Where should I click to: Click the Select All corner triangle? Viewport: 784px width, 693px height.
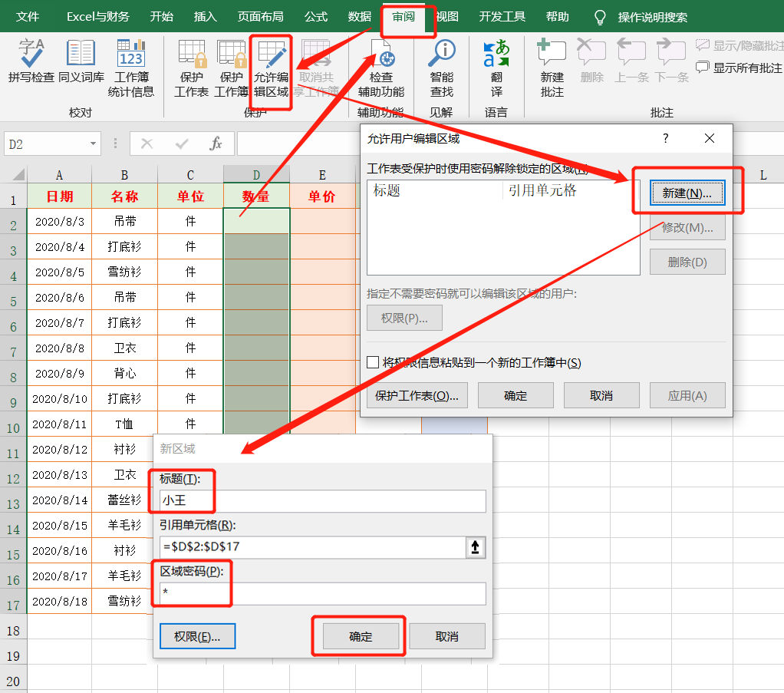point(18,175)
